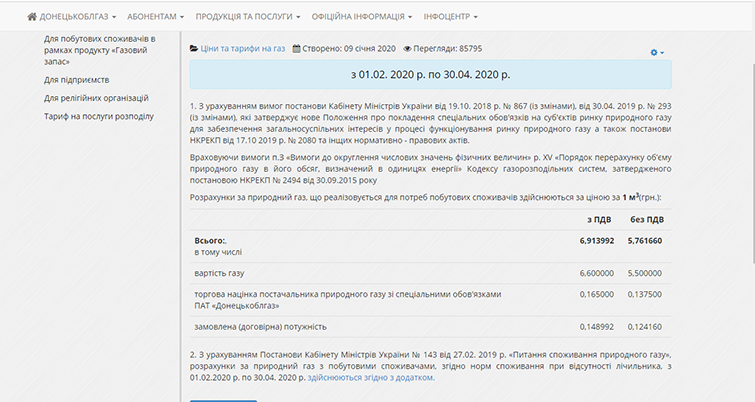This screenshot has width=755, height=402.
Task: Click the folder icon near category link
Action: pos(194,49)
